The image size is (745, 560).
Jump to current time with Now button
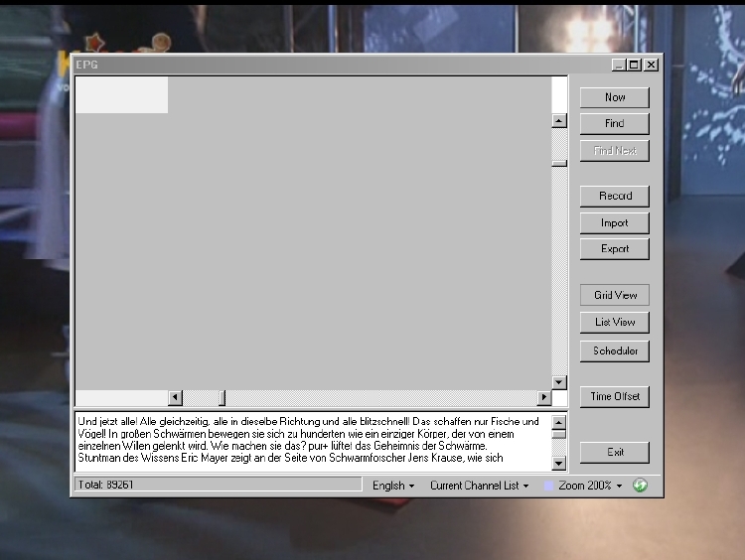point(615,97)
